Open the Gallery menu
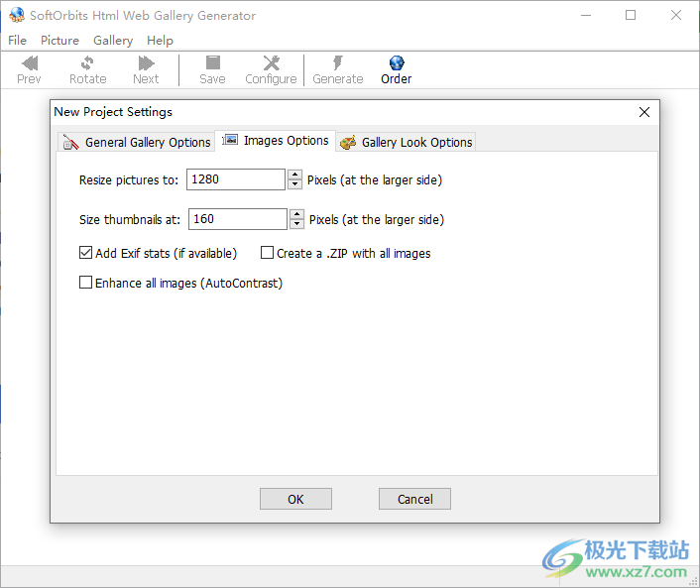The height and width of the screenshot is (588, 700). point(113,41)
